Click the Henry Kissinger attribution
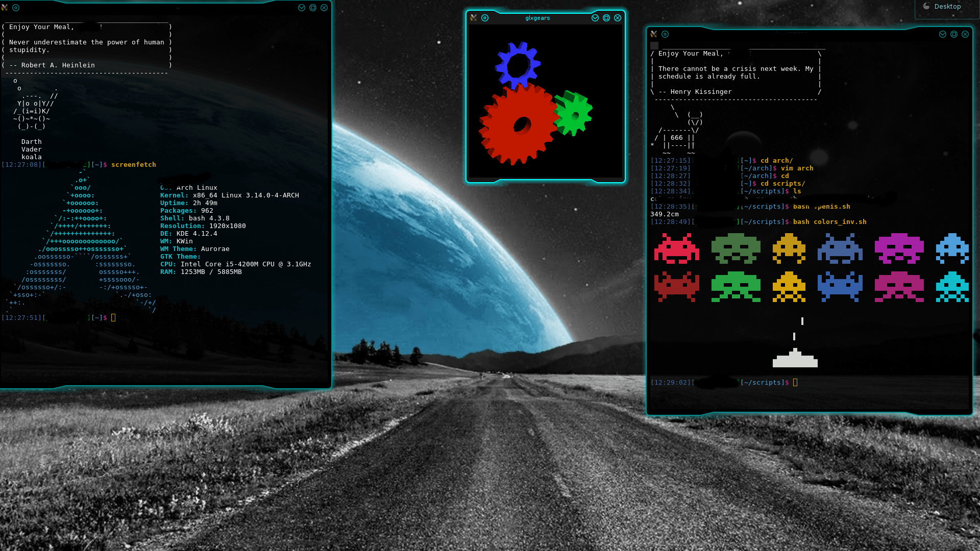980x551 pixels. coord(695,92)
